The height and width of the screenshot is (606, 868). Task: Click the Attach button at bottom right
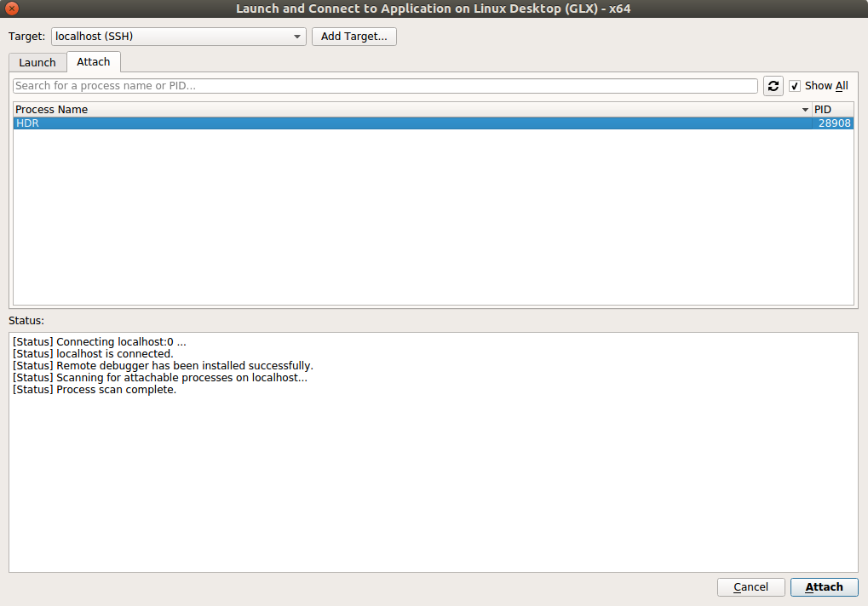click(x=824, y=586)
